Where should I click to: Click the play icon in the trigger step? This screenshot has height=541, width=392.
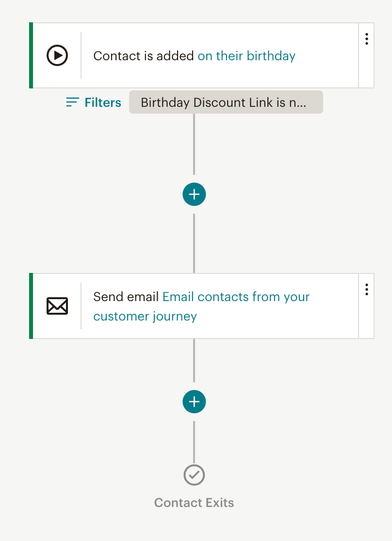tap(57, 55)
